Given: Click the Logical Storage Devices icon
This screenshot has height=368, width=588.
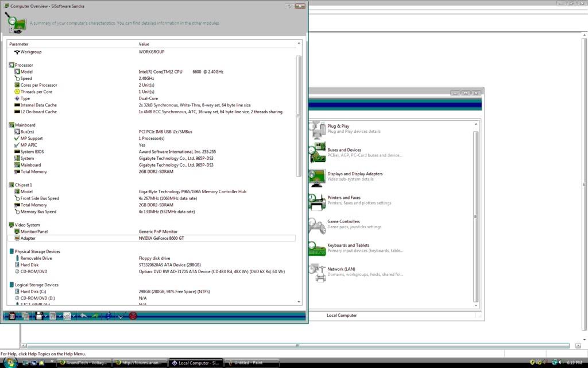Looking at the screenshot, I should click(11, 285).
